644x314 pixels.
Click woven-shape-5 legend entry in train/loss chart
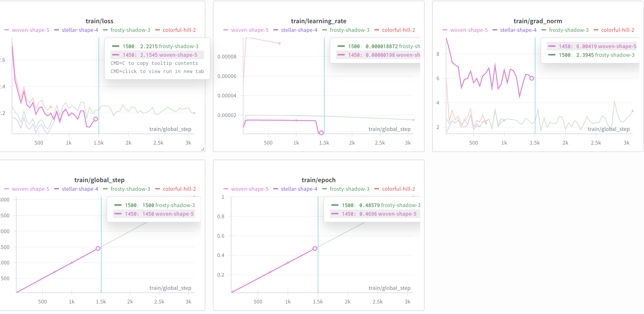(30, 30)
